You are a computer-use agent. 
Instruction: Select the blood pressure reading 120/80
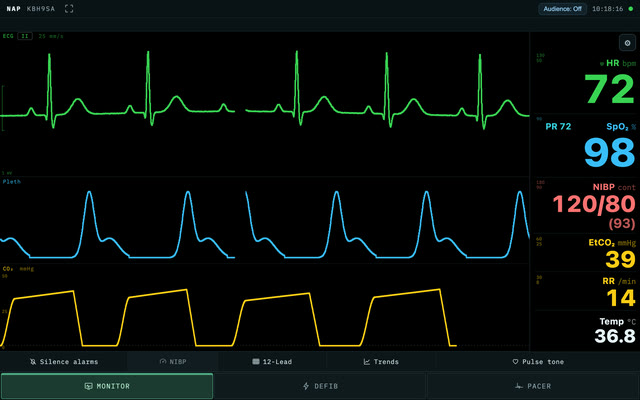(x=594, y=204)
